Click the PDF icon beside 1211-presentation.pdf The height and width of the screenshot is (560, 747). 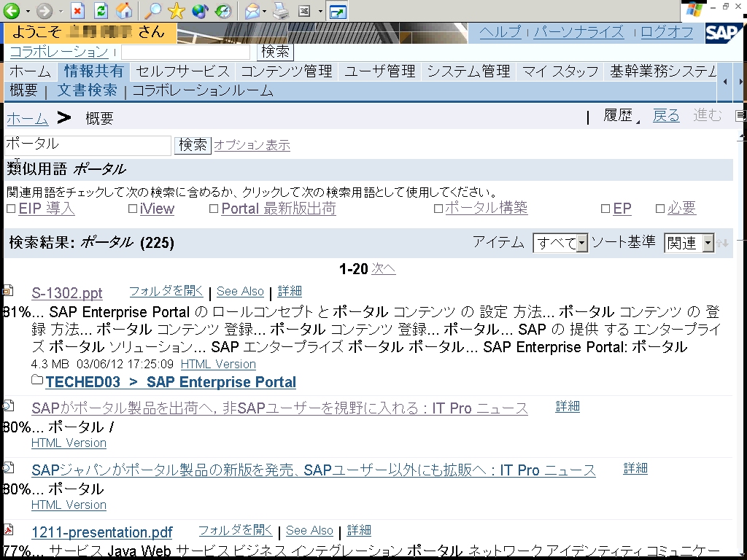coord(8,529)
